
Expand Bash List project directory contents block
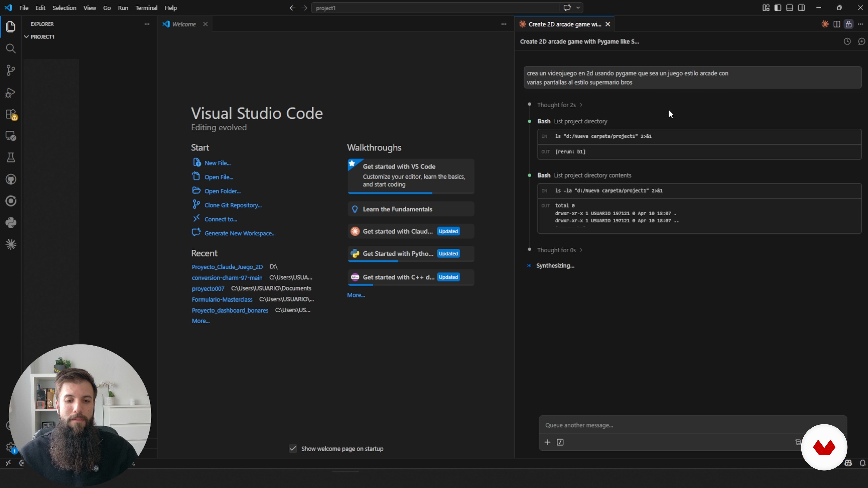pos(584,175)
